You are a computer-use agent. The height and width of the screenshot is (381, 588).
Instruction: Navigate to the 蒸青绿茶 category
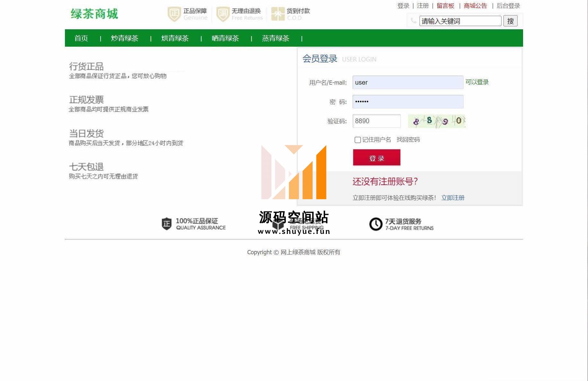pos(276,38)
